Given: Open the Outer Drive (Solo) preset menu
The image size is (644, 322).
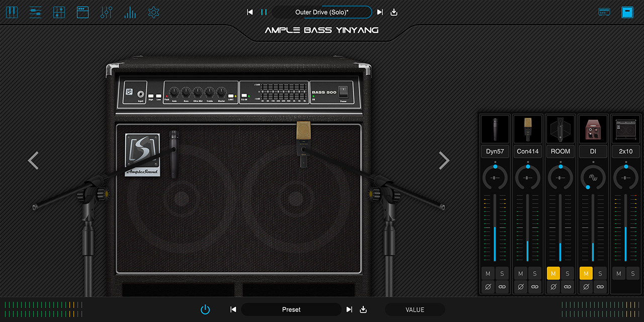Looking at the screenshot, I should point(322,12).
